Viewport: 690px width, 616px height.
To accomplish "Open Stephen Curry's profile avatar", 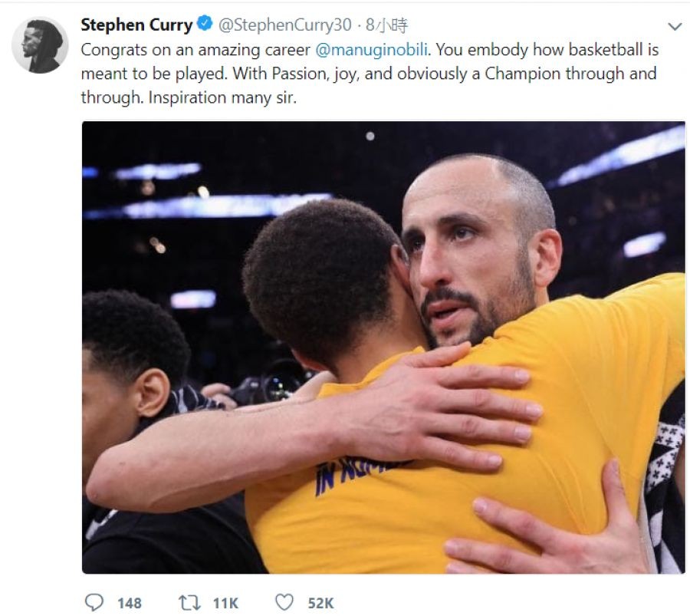I will click(40, 45).
